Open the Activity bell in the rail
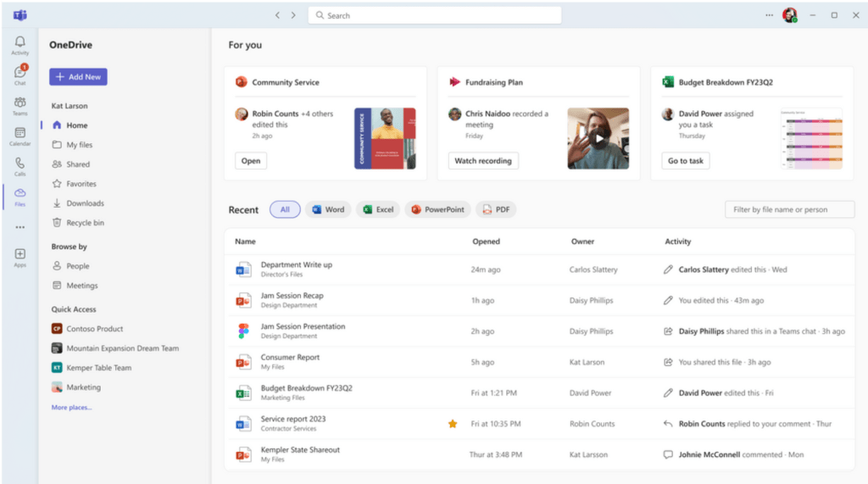 [x=20, y=46]
